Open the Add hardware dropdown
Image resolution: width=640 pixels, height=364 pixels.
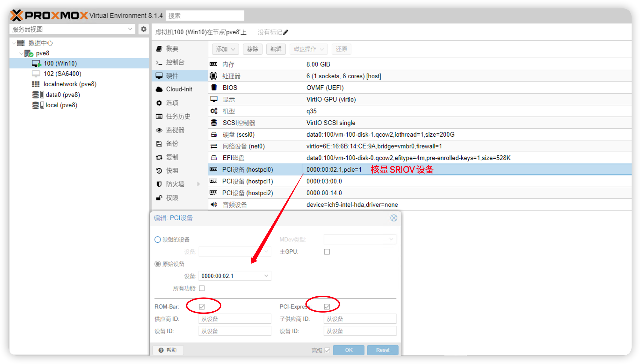pos(225,49)
